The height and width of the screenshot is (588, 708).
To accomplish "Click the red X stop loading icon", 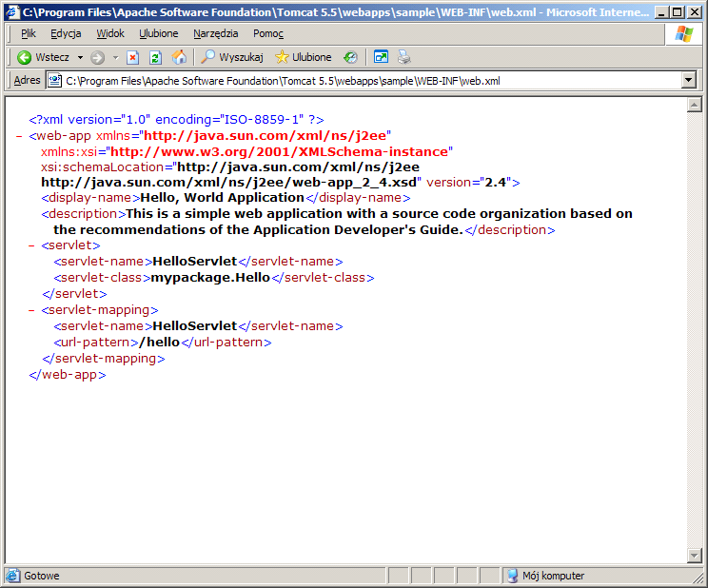I will (x=132, y=57).
